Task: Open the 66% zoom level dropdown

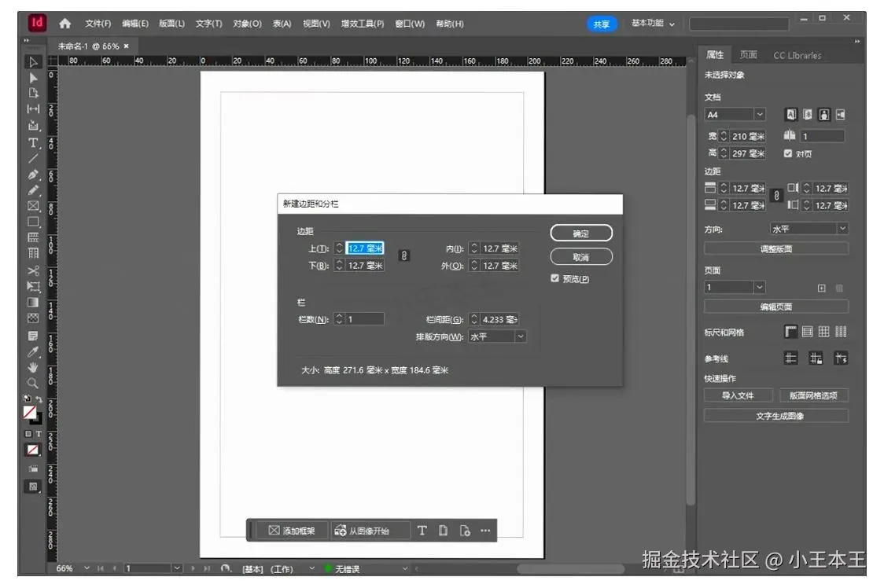Action: (x=87, y=568)
